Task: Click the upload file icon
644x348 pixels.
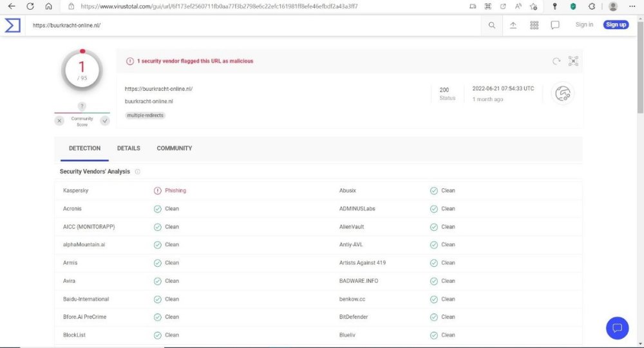Action: pyautogui.click(x=513, y=25)
